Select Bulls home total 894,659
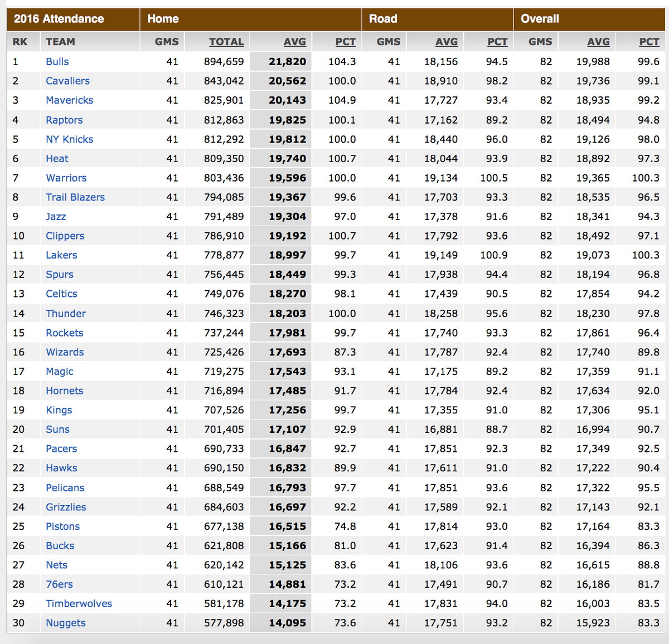Screen dimensions: 669x644 pyautogui.click(x=224, y=62)
